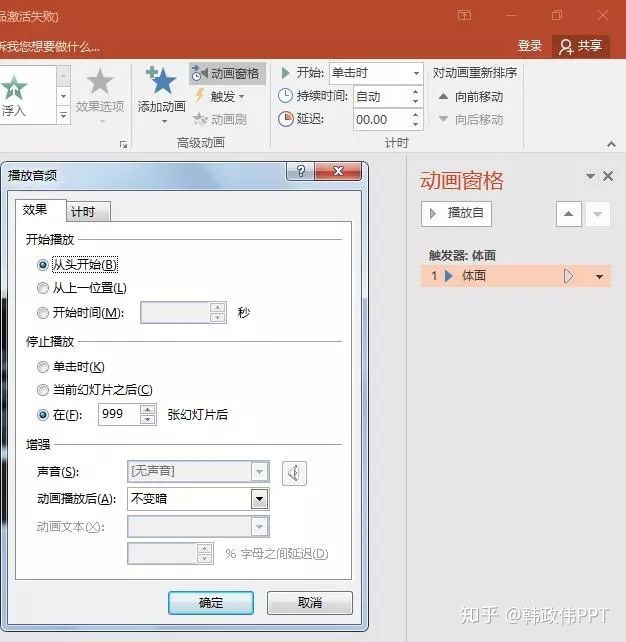Switch to the Effect (效果) tab
Screen dimensions: 626x642
point(40,210)
